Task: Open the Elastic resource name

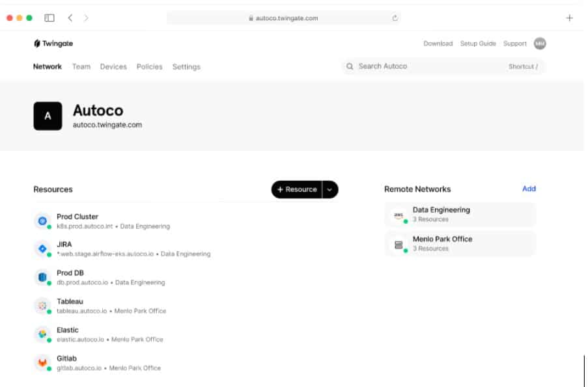Action: click(68, 330)
